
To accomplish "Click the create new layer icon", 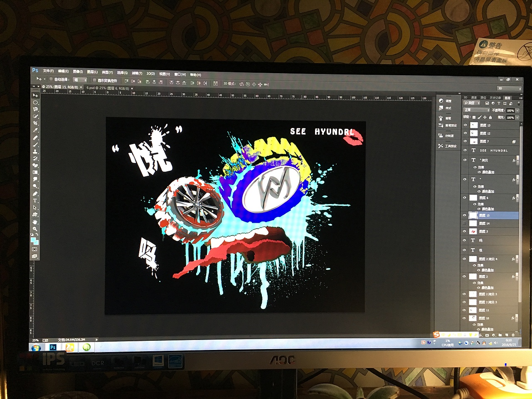I will [x=507, y=335].
